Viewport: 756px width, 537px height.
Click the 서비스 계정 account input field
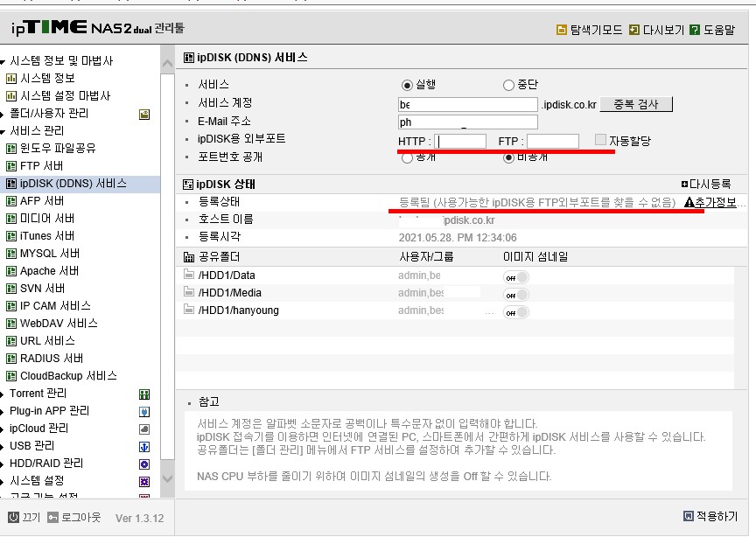click(467, 105)
